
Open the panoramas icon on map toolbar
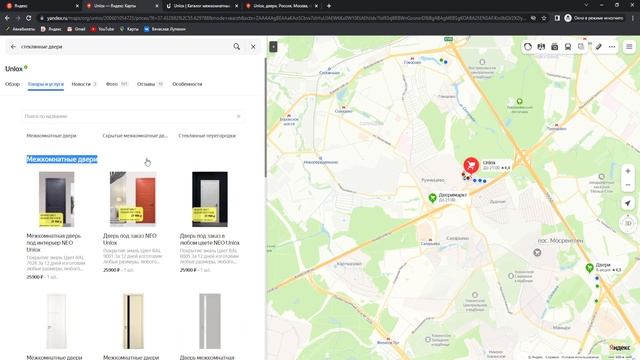tap(541, 47)
